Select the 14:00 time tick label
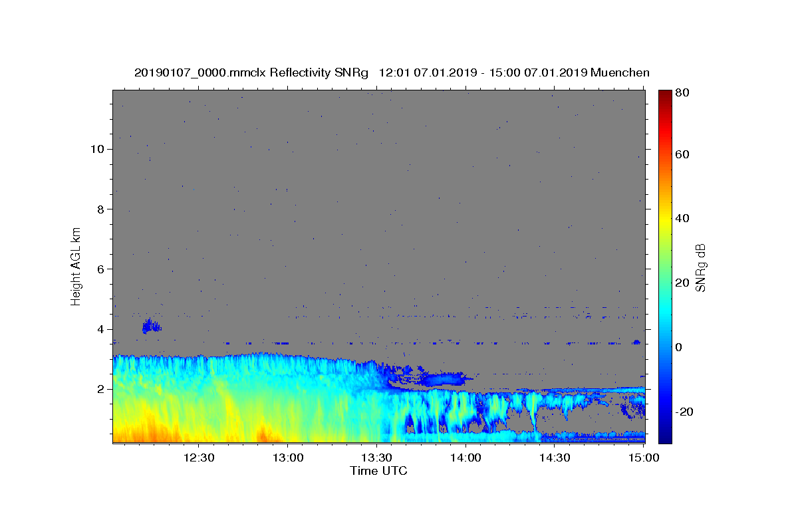The height and width of the screenshot is (532, 798). (x=465, y=458)
